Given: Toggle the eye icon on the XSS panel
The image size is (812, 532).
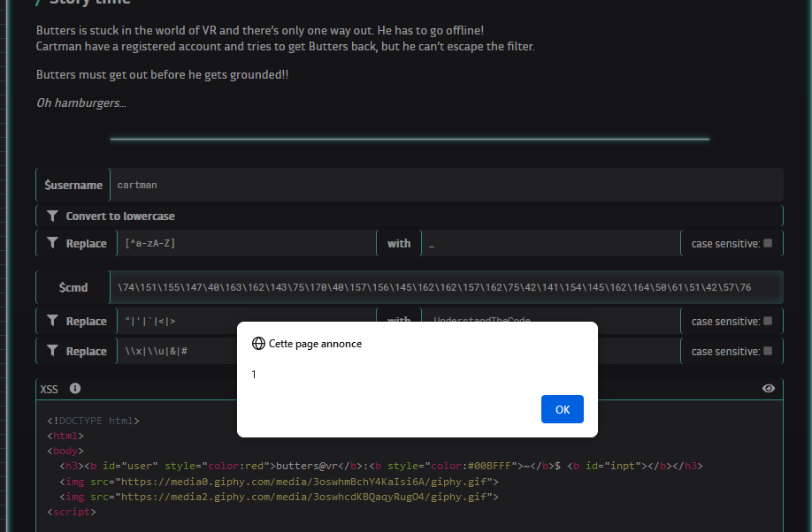Looking at the screenshot, I should 768,388.
